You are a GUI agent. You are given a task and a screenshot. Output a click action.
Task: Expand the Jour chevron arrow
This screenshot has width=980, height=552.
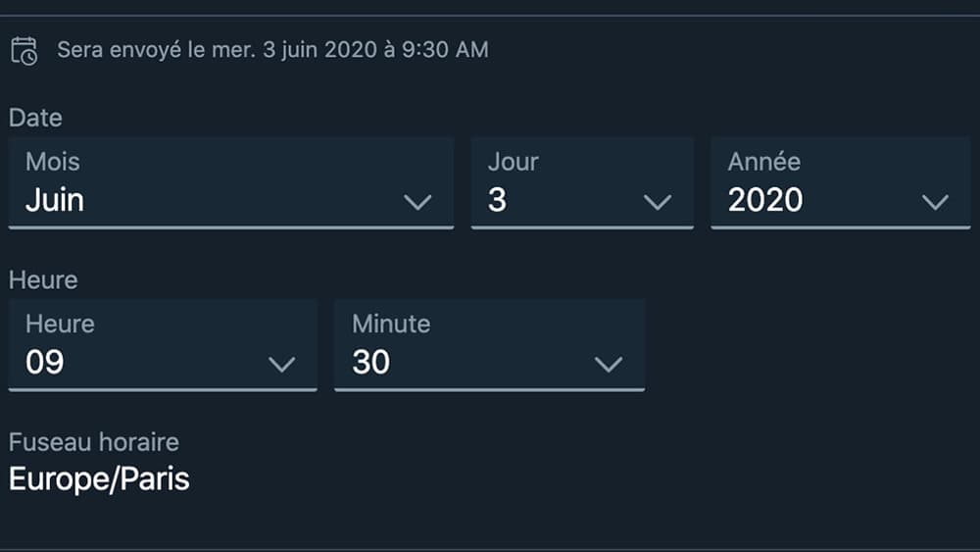click(657, 202)
